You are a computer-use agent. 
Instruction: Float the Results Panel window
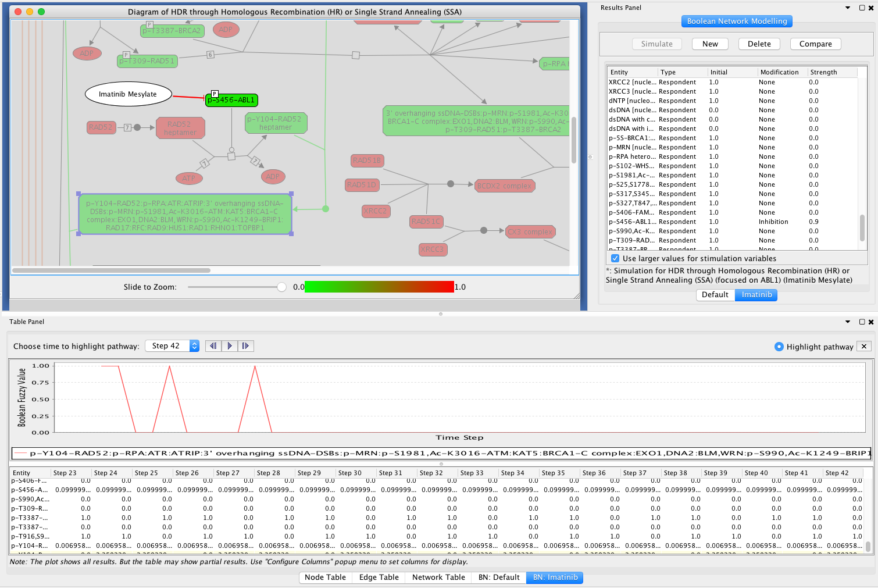pyautogui.click(x=862, y=8)
